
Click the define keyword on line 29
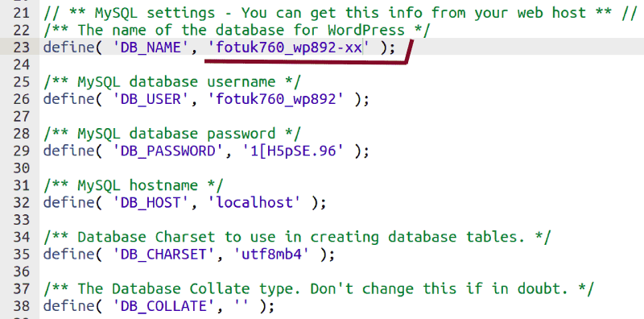pyautogui.click(x=68, y=151)
